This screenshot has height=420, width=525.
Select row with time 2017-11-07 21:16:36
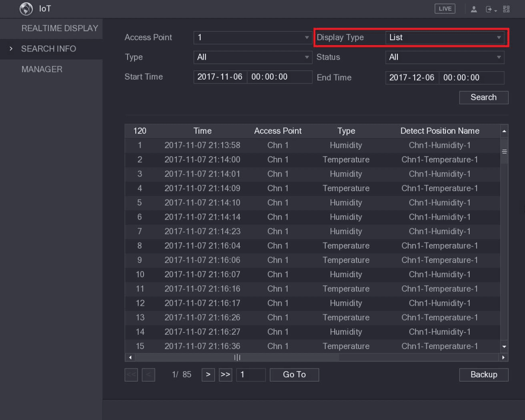pos(313,346)
